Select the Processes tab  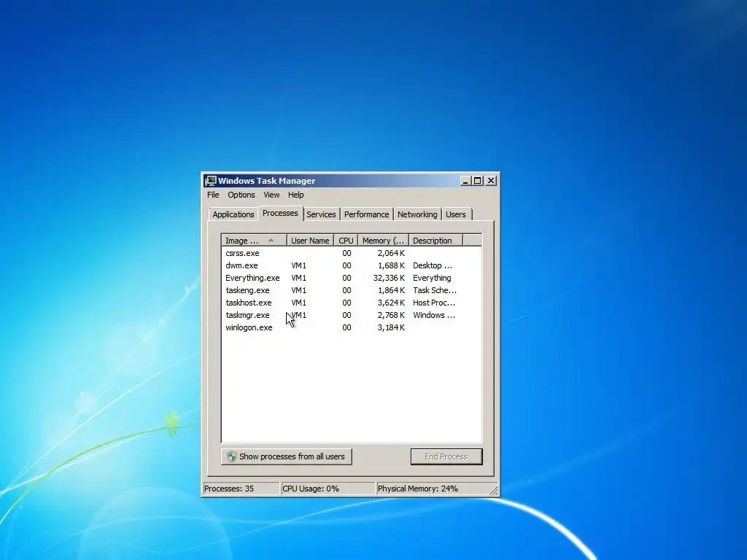tap(280, 213)
